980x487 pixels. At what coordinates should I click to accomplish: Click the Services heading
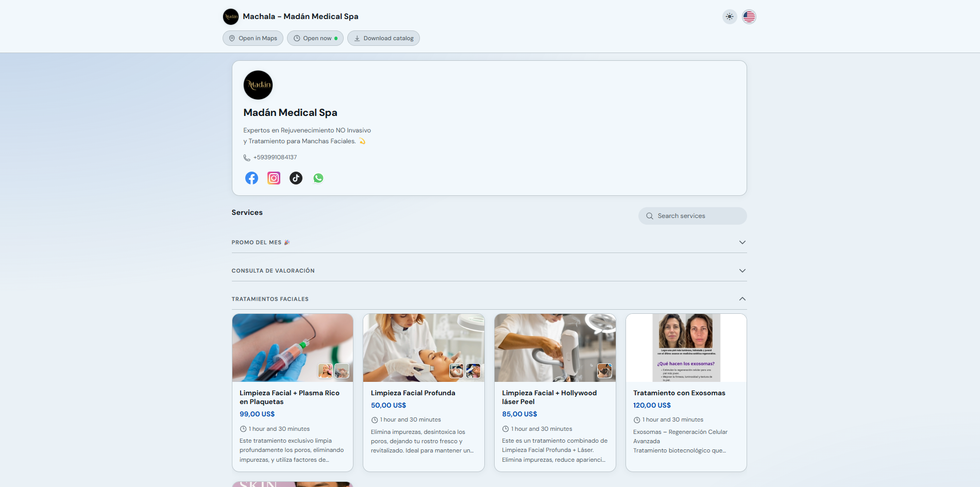tap(247, 212)
